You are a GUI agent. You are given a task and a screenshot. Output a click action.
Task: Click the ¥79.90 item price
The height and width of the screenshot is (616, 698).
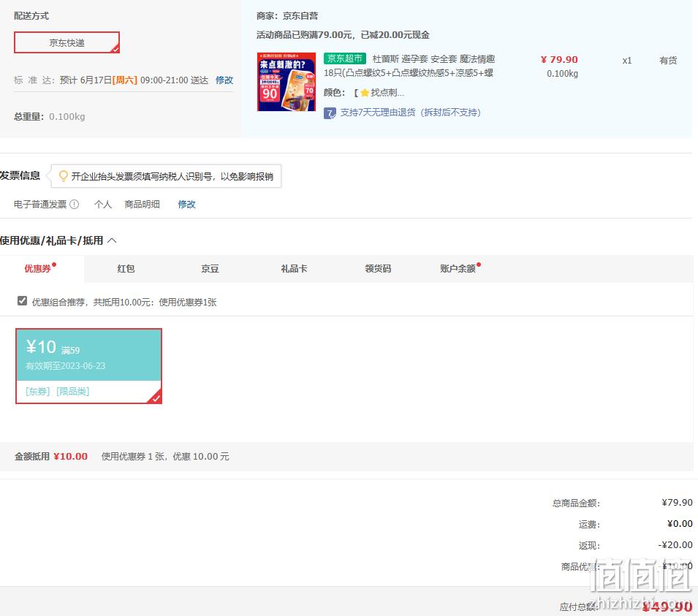pos(559,60)
